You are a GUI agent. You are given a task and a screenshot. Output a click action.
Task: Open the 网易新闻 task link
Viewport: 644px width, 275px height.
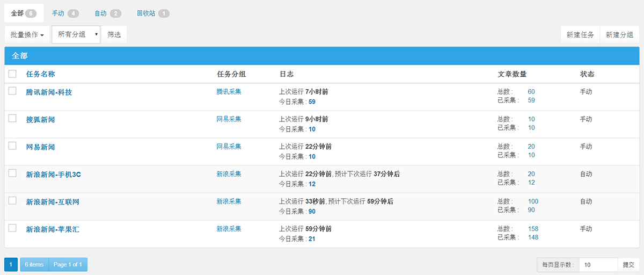(40, 147)
